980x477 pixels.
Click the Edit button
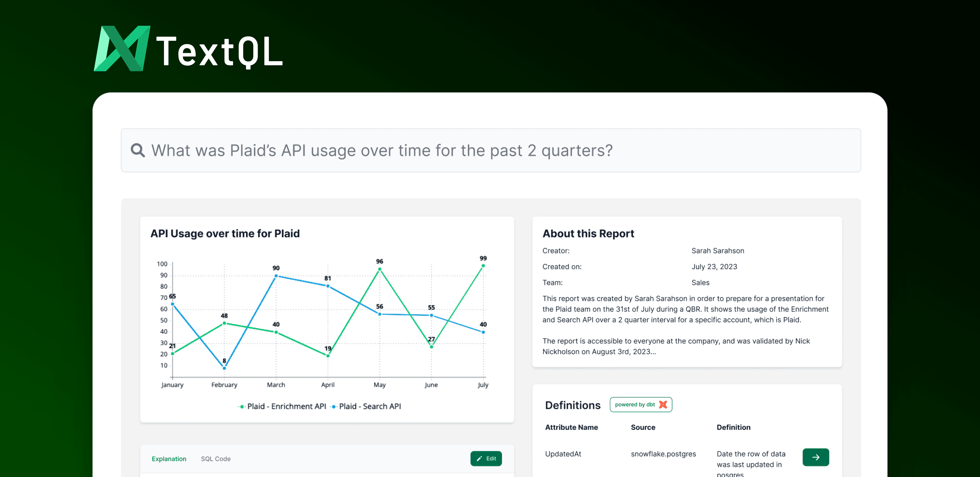pyautogui.click(x=486, y=459)
